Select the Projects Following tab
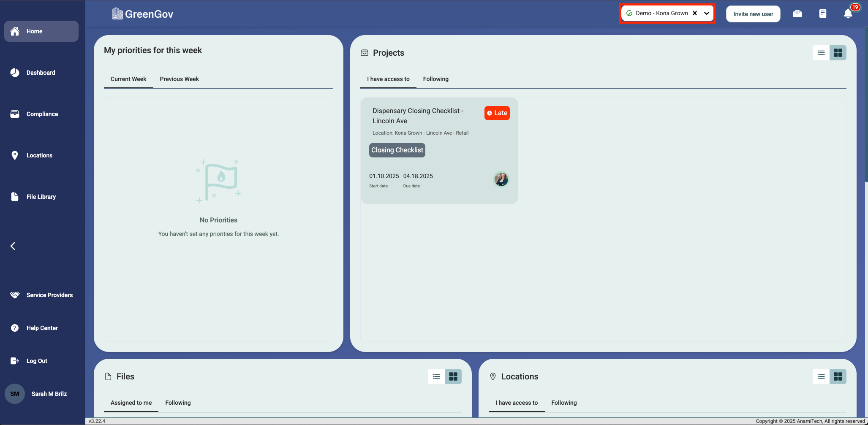 click(x=436, y=79)
